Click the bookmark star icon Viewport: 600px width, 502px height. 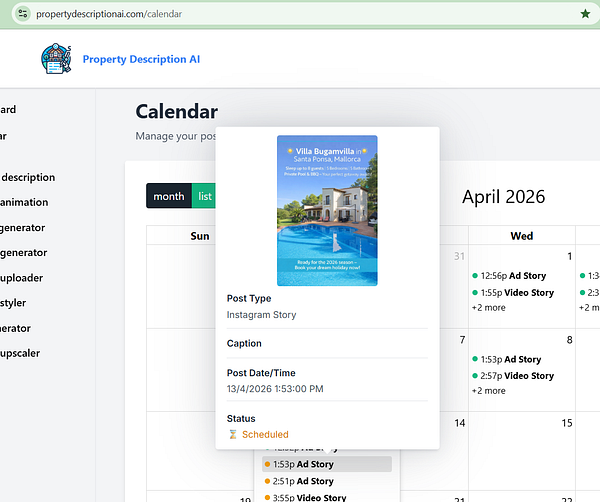pos(585,14)
